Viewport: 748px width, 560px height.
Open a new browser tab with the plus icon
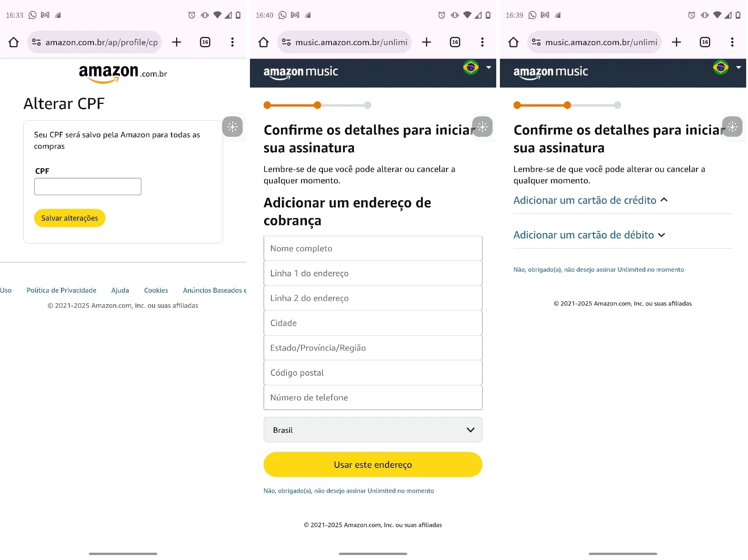pyautogui.click(x=177, y=42)
